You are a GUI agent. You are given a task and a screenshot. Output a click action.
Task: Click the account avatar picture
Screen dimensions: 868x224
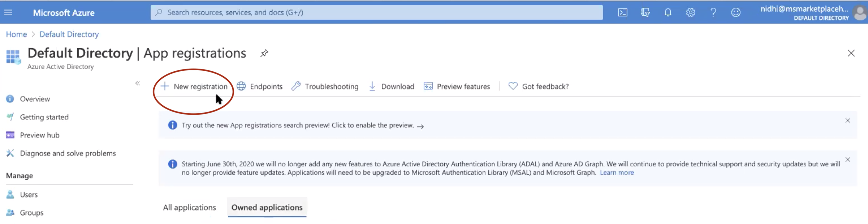(x=860, y=13)
